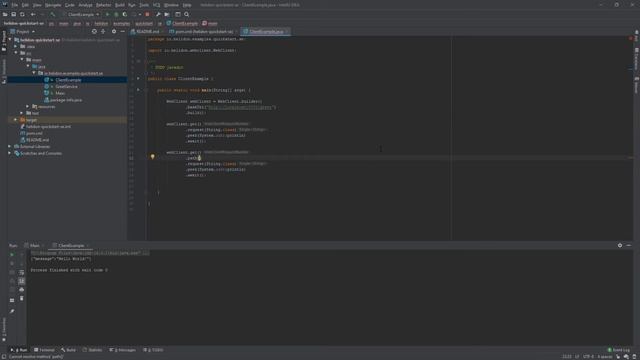This screenshot has width=640, height=360.
Task: Click the Open folder toolbar icon
Action: tap(5, 14)
